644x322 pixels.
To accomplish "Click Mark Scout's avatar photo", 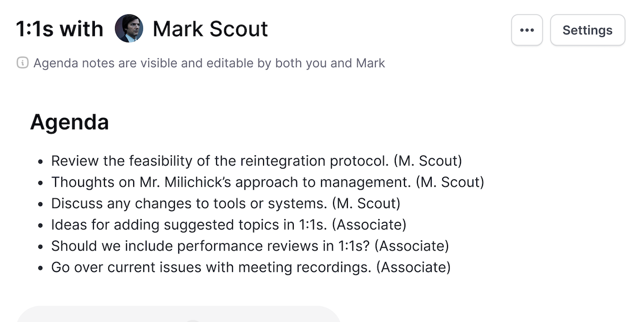I will point(129,29).
